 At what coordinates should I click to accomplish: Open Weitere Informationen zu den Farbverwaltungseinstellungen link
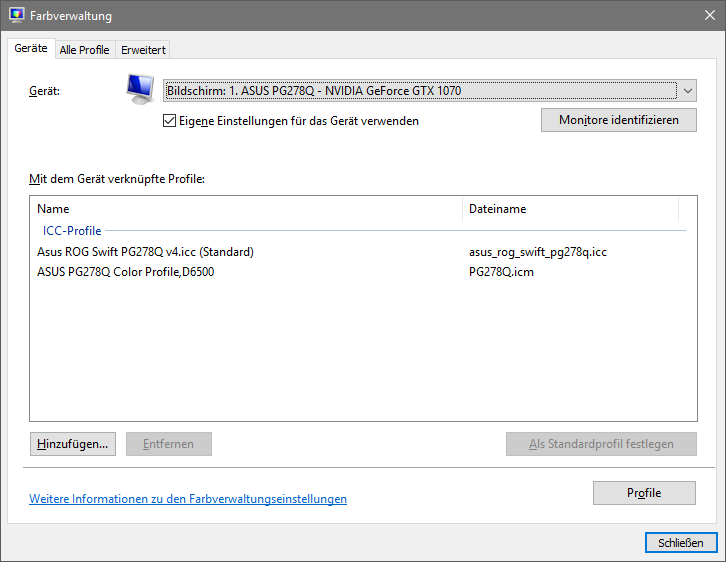(188, 499)
